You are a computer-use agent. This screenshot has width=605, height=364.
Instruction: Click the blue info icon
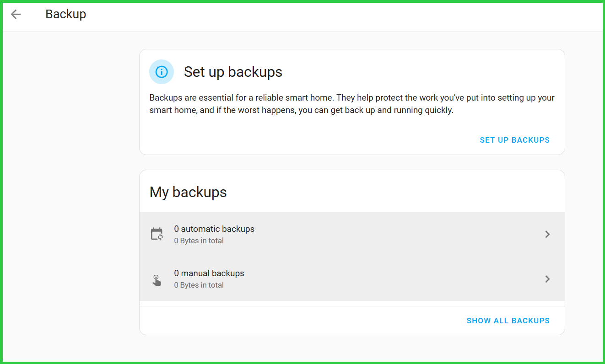tap(162, 72)
